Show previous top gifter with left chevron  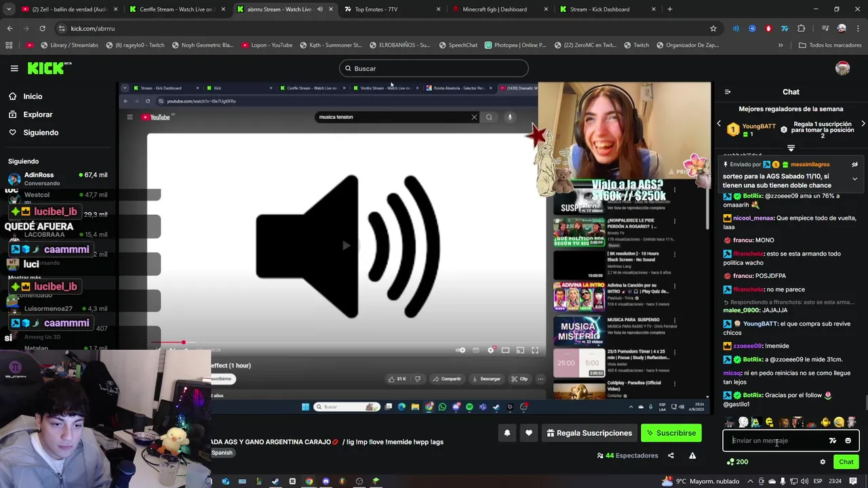click(719, 124)
